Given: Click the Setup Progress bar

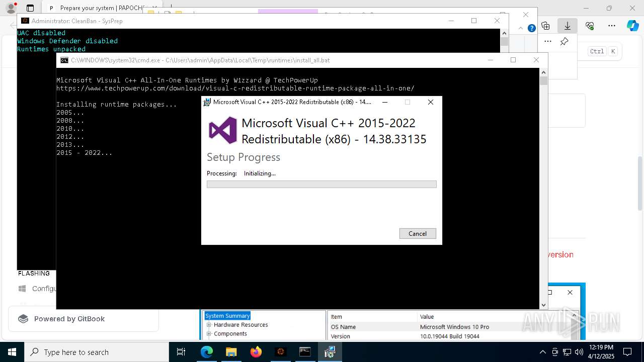Looking at the screenshot, I should click(x=321, y=185).
